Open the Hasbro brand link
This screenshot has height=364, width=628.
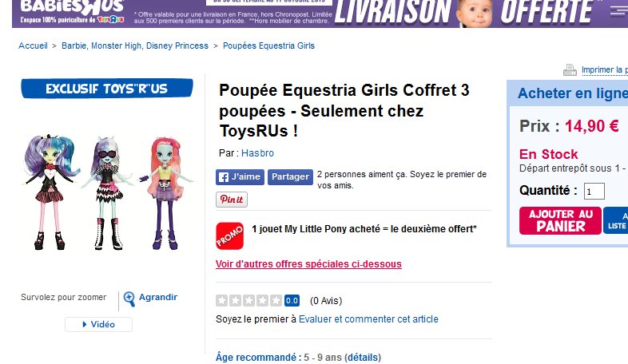[x=257, y=153]
